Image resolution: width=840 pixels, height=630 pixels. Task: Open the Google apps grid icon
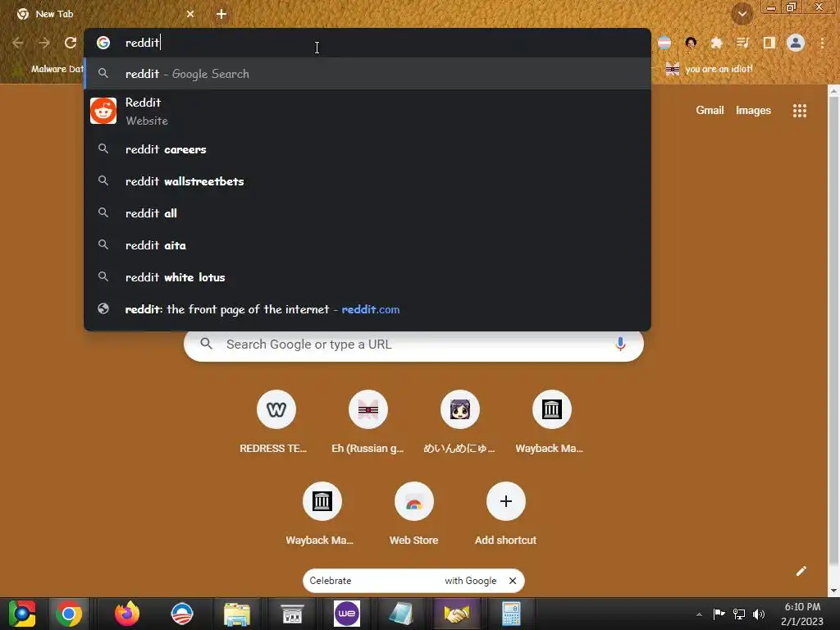coord(800,111)
